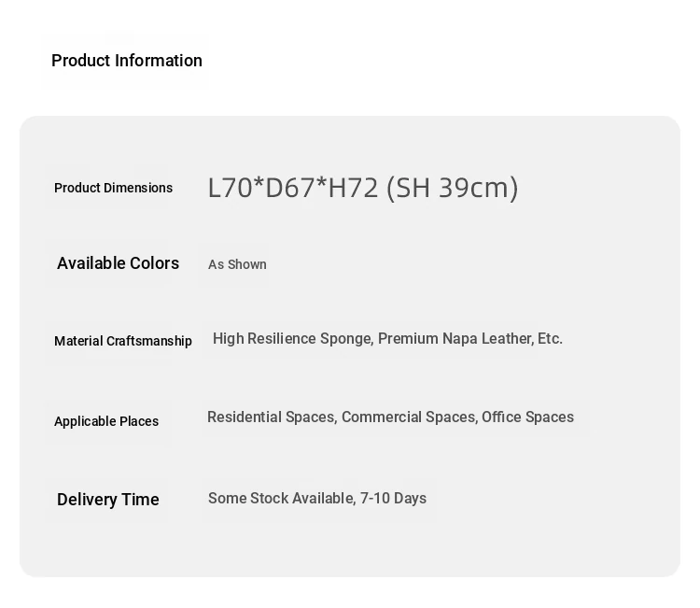Screen dimensions: 700x608
Task: Click the Etc. word after materials
Action: [551, 339]
